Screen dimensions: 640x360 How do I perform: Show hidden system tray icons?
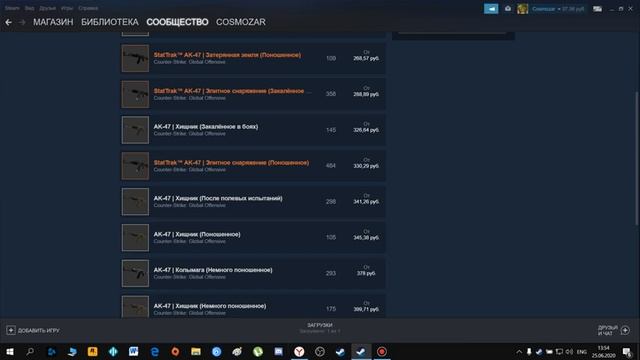tap(519, 351)
